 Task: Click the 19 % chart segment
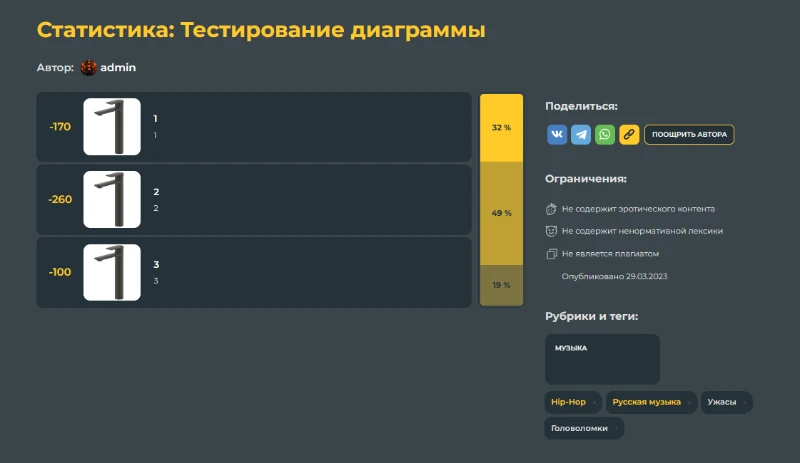point(501,285)
